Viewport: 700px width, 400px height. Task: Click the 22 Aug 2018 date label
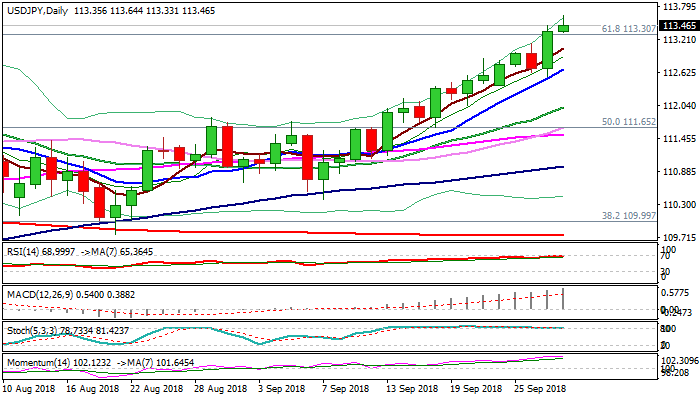pos(156,386)
